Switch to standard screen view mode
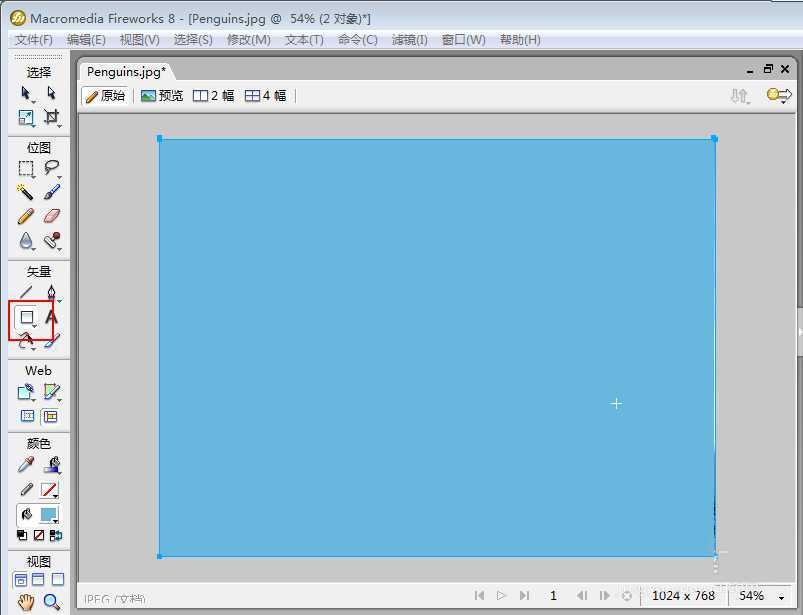The height and width of the screenshot is (615, 803). pos(21,579)
